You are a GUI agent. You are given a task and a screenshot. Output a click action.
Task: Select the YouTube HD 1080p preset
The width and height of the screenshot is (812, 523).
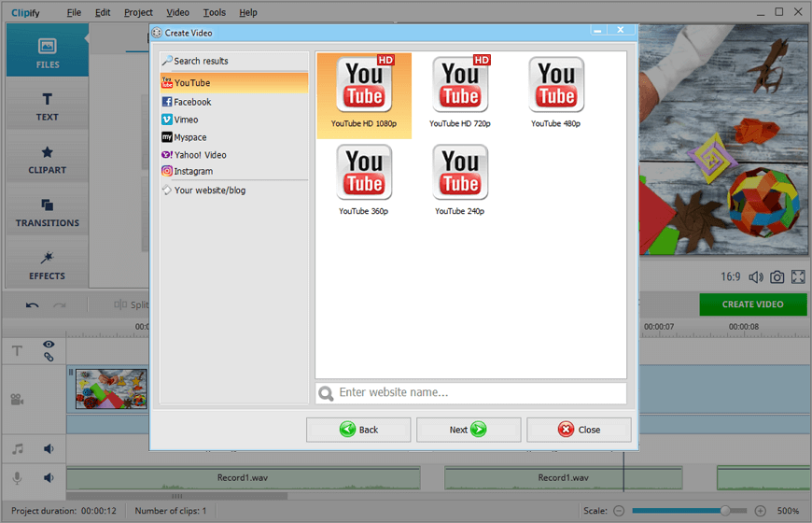(364, 95)
